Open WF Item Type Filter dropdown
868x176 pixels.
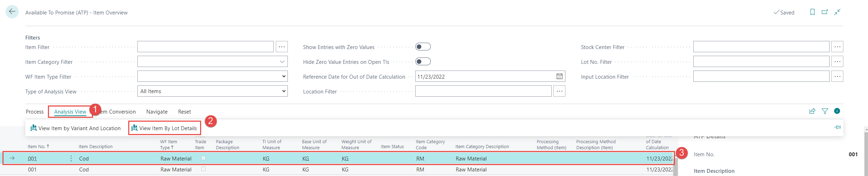284,77
